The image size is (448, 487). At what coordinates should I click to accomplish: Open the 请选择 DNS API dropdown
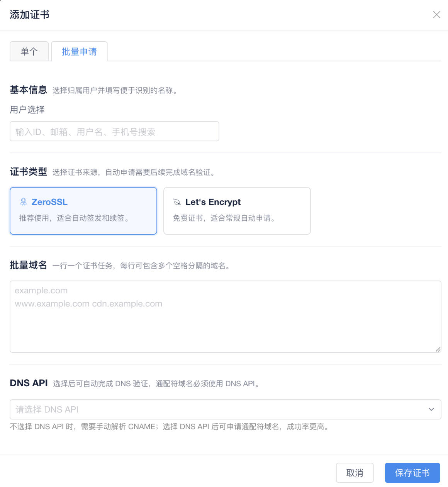point(226,409)
